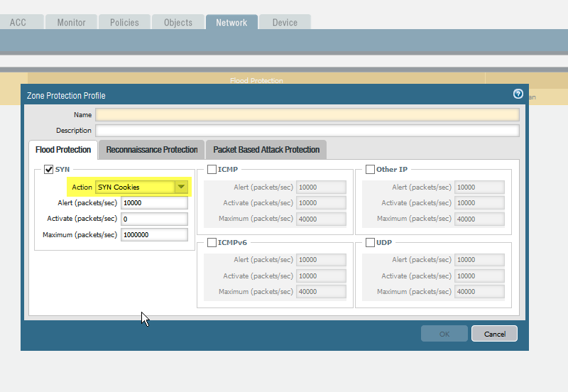Switch to the Device main tab
Image resolution: width=568 pixels, height=392 pixels.
285,23
